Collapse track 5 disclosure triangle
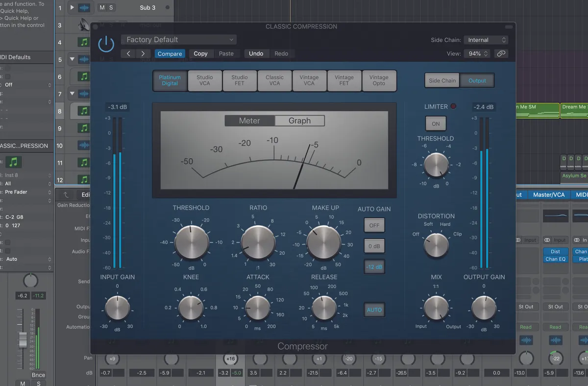The width and height of the screenshot is (588, 386). tap(73, 59)
